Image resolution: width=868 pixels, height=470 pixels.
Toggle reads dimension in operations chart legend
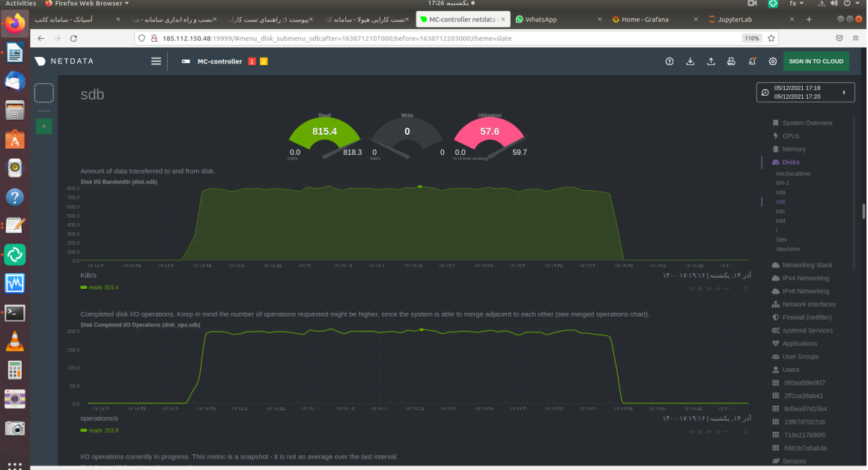100,431
